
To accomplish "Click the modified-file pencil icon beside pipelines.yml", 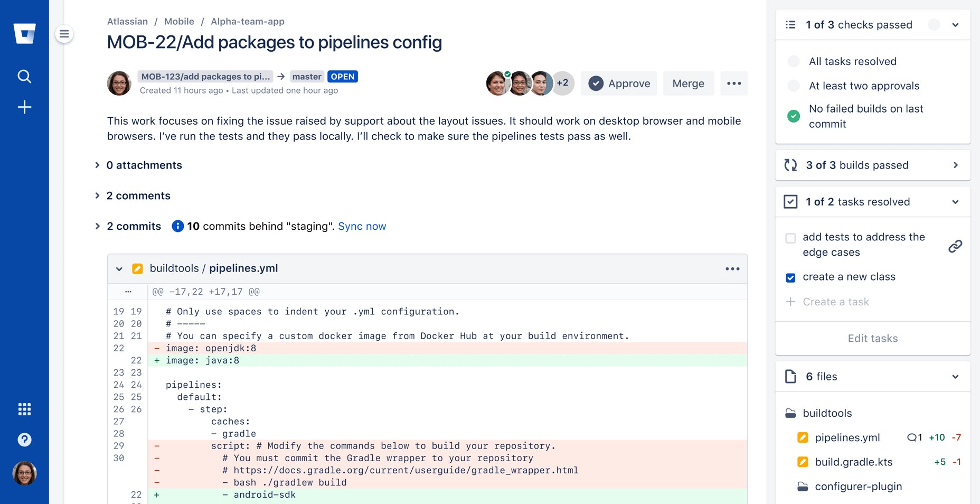I will [x=803, y=437].
